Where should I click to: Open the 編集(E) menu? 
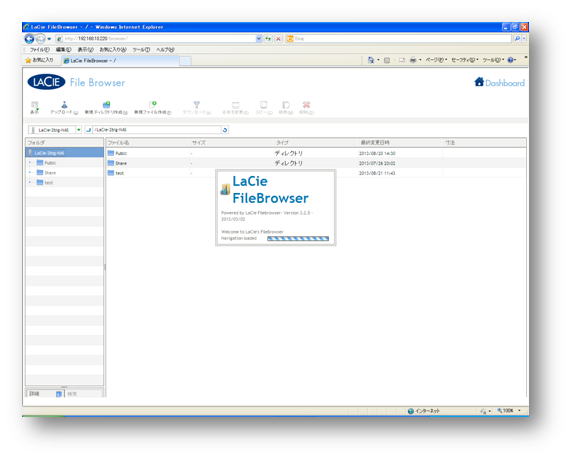coord(63,50)
